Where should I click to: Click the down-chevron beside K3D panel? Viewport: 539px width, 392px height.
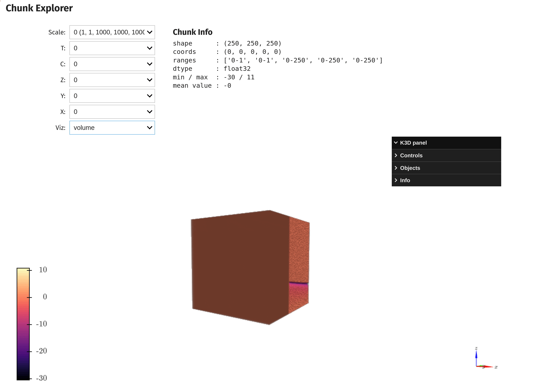click(x=396, y=143)
